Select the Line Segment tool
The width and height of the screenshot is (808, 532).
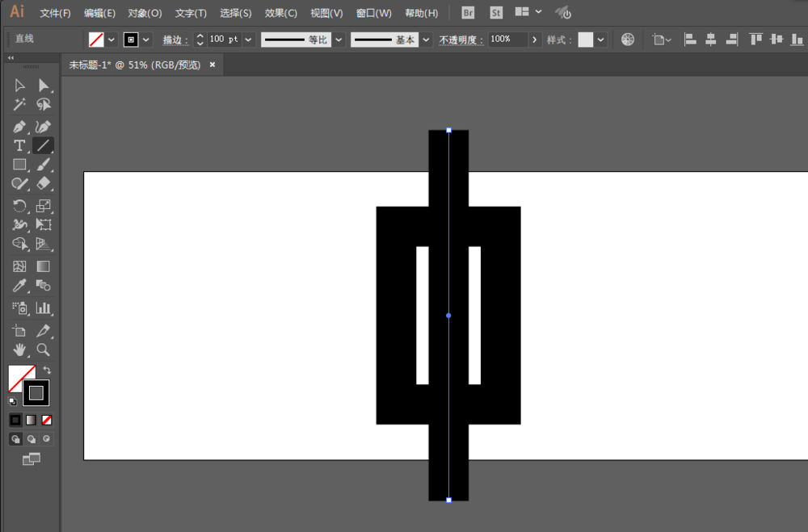click(x=44, y=146)
